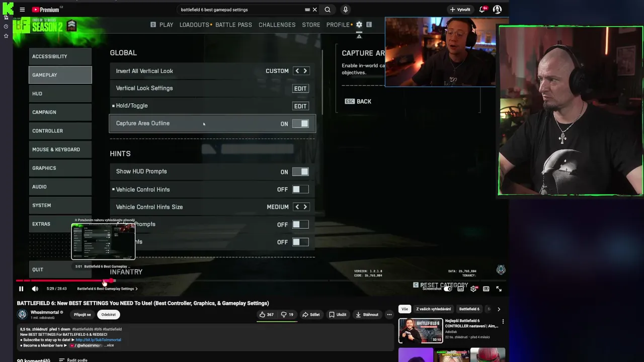Select the HUD settings category
644x362 pixels.
60,94
